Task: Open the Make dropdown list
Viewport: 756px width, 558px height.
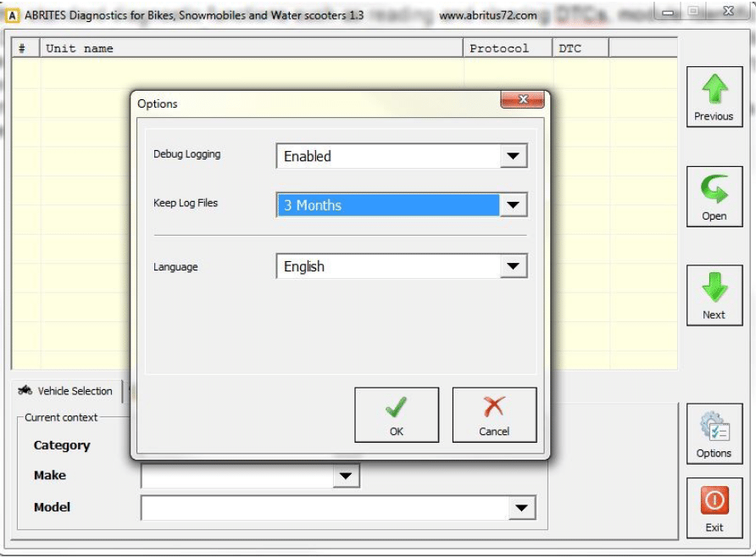Action: point(345,477)
